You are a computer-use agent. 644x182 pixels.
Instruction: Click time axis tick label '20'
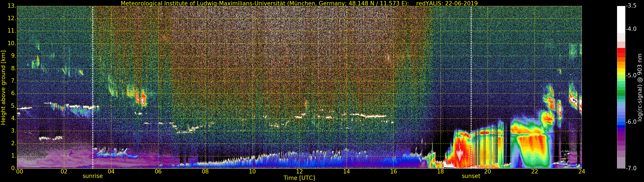488,171
